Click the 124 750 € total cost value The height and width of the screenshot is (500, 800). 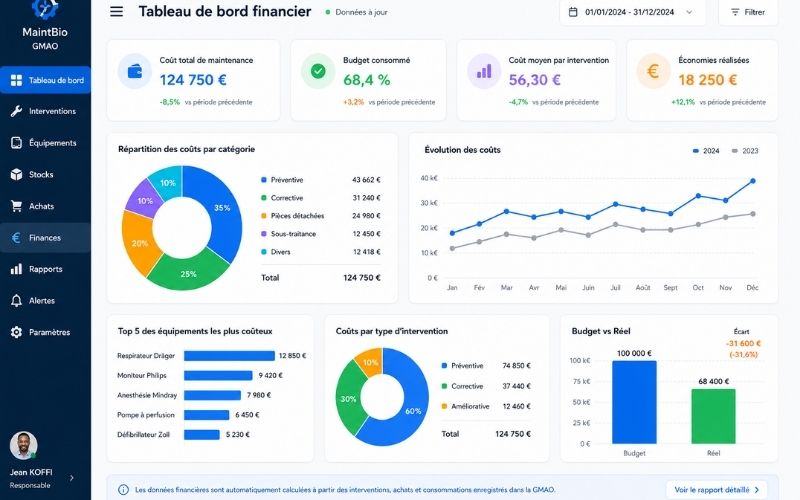[193, 80]
